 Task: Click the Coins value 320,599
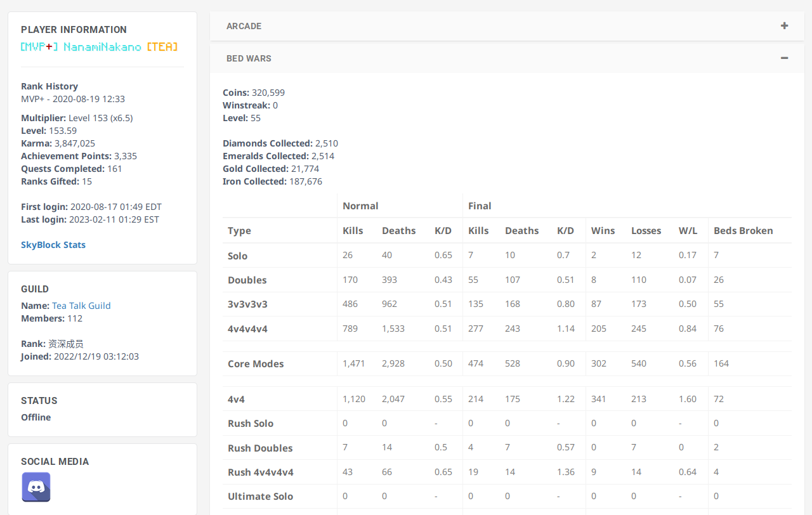(268, 93)
